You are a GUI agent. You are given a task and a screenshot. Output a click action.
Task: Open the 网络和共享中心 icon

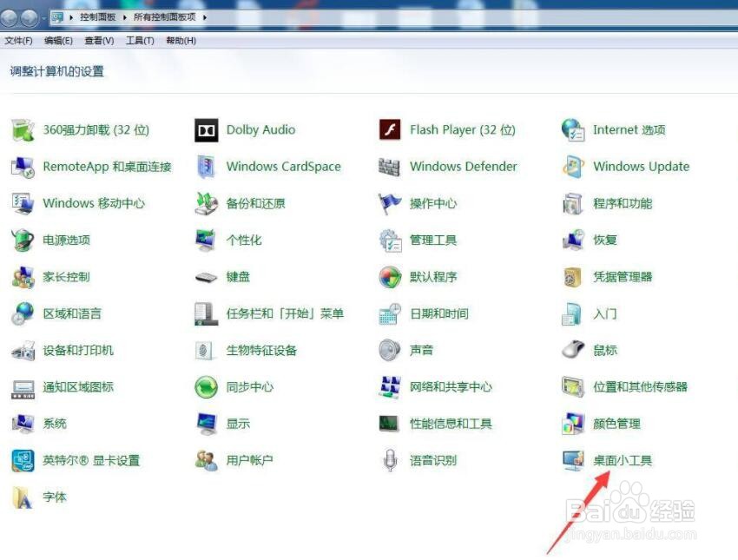click(390, 387)
